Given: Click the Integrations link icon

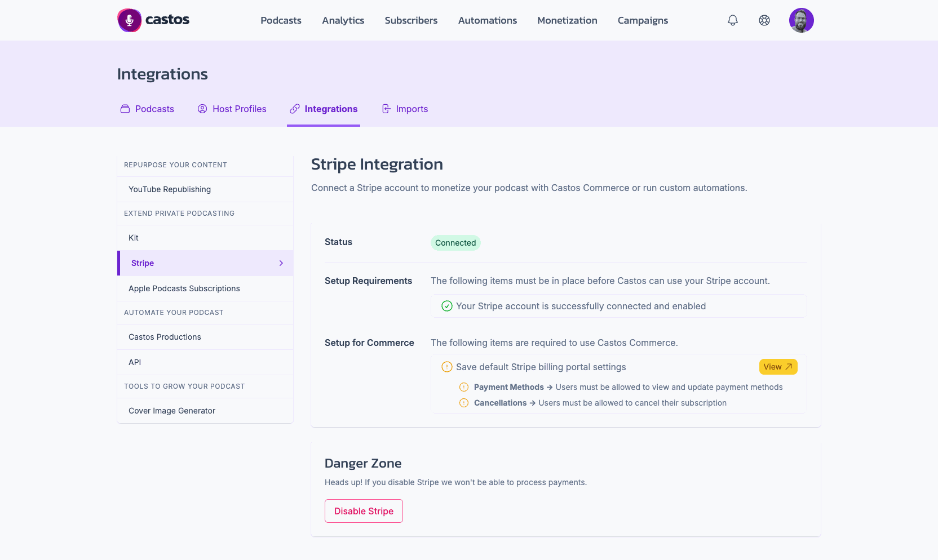Looking at the screenshot, I should pos(295,109).
